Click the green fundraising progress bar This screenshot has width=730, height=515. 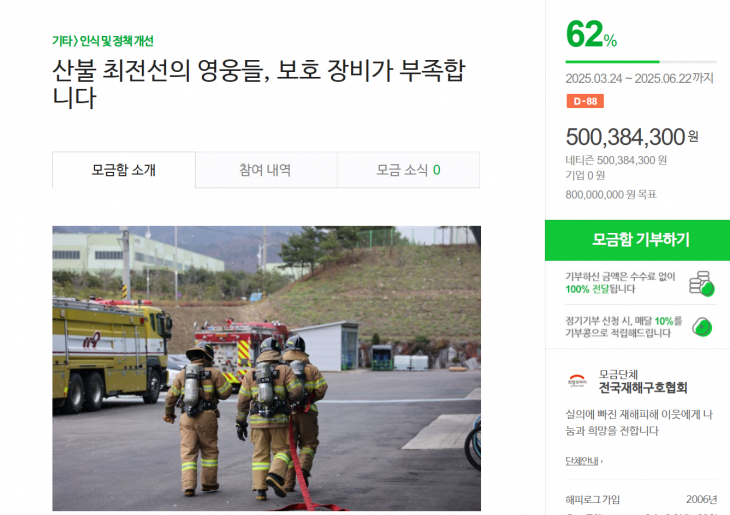coord(641,61)
